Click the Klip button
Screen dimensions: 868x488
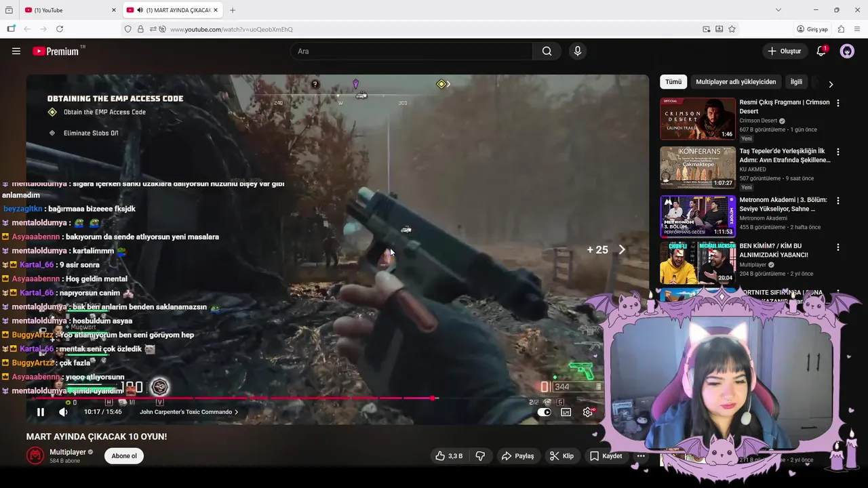pos(561,456)
